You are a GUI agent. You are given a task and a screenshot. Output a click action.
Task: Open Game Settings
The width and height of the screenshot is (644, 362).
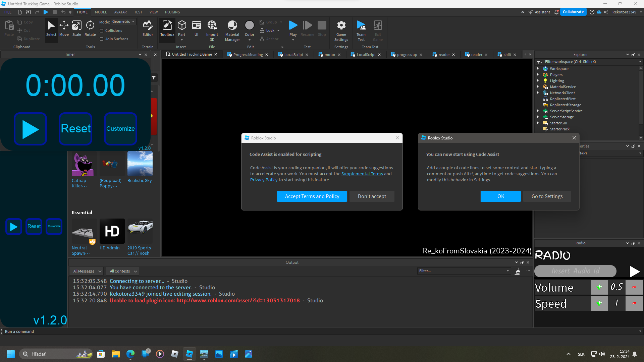pyautogui.click(x=341, y=31)
